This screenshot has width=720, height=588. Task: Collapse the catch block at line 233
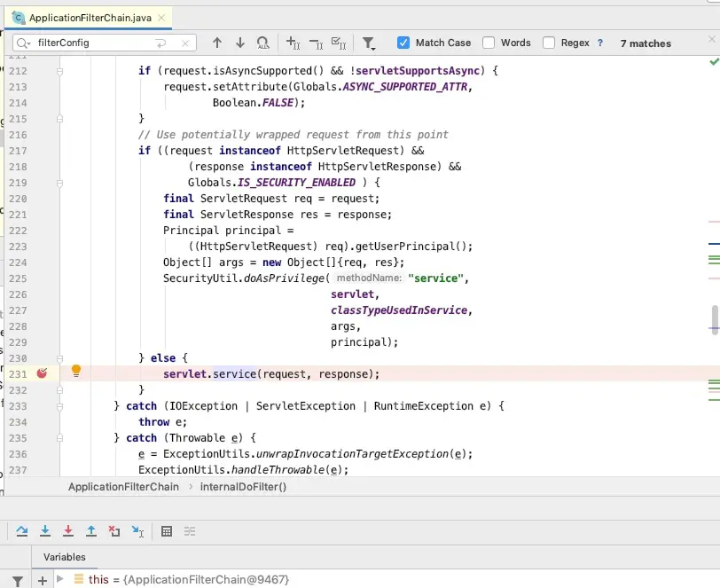[59, 406]
